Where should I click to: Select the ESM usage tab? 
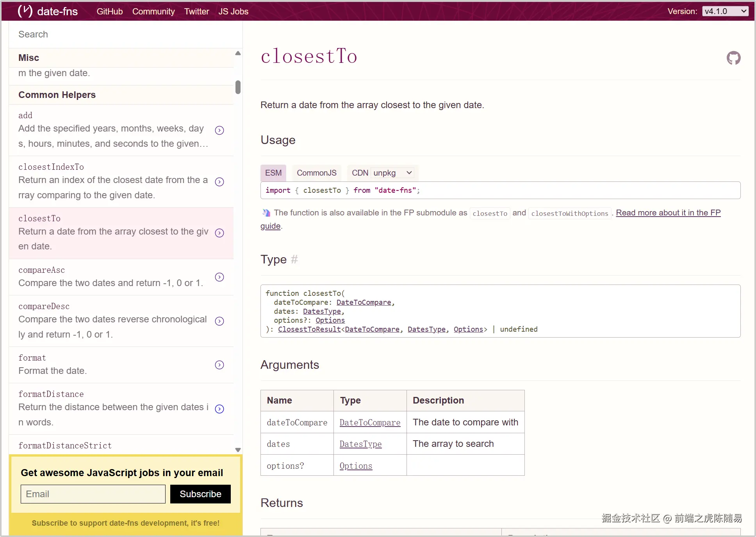point(273,173)
